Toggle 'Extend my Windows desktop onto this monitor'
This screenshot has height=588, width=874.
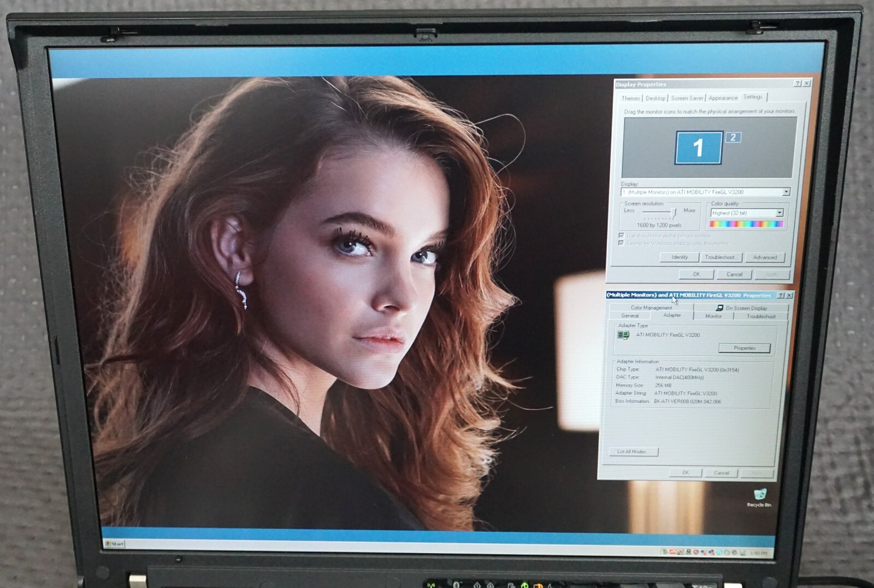[x=621, y=243]
